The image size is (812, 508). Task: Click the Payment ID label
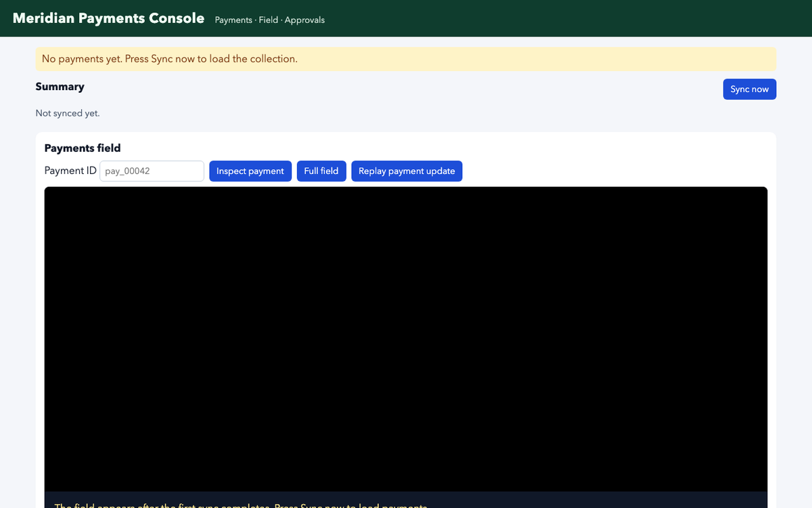pos(70,171)
